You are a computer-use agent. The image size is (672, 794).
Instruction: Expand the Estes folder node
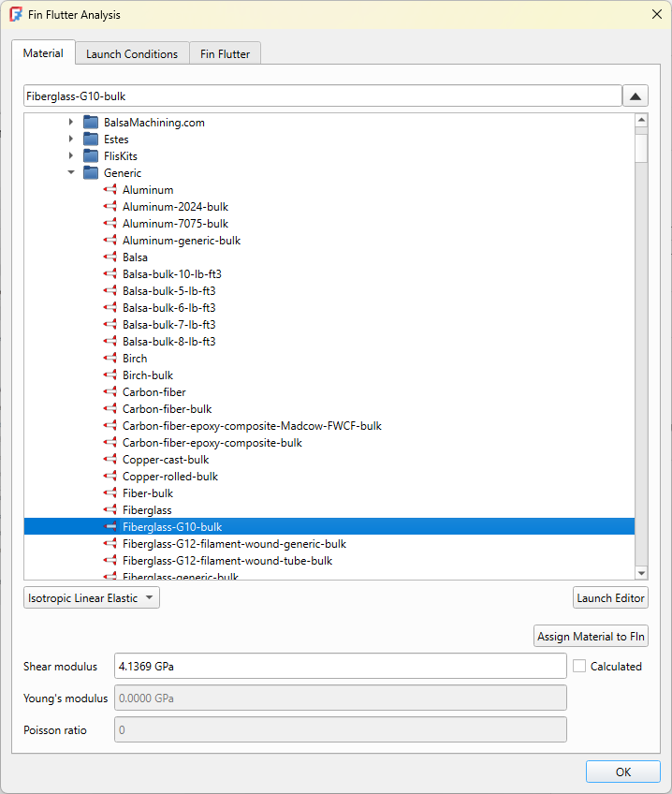(71, 139)
